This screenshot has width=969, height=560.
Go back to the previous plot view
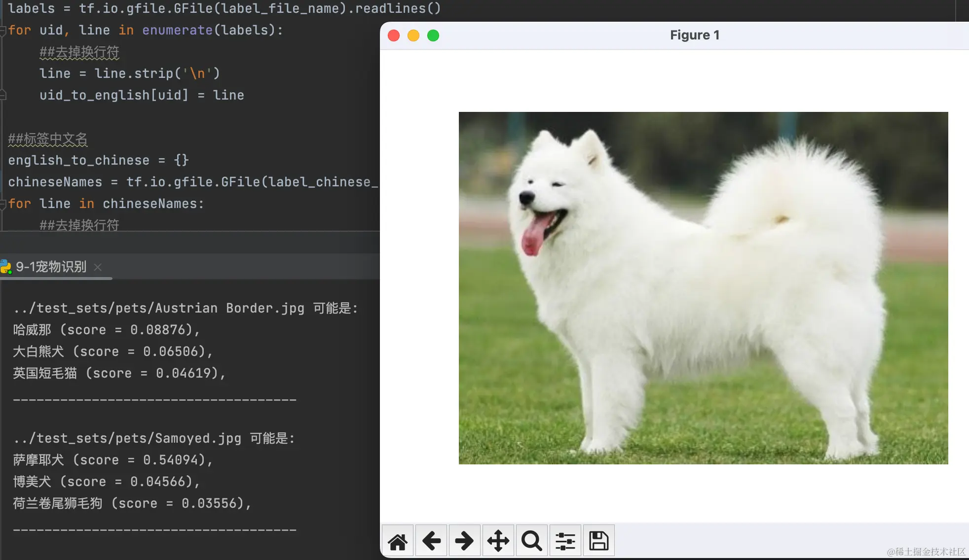click(431, 541)
